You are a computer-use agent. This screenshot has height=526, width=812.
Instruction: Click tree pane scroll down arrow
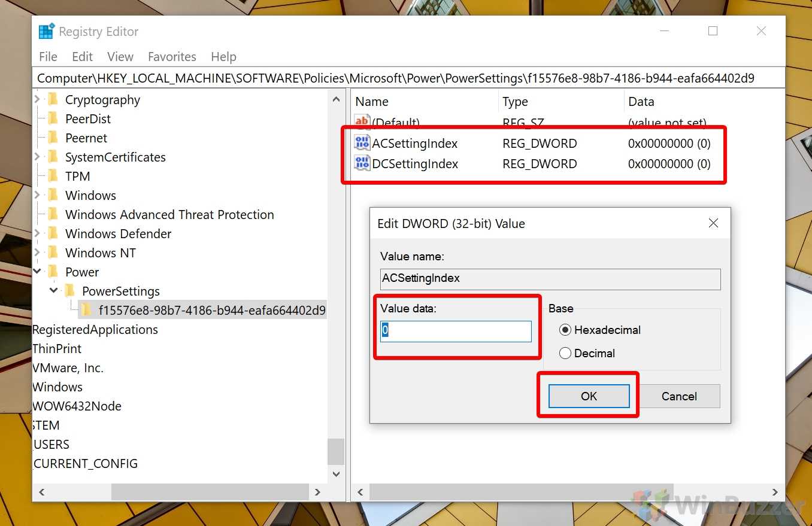(336, 474)
